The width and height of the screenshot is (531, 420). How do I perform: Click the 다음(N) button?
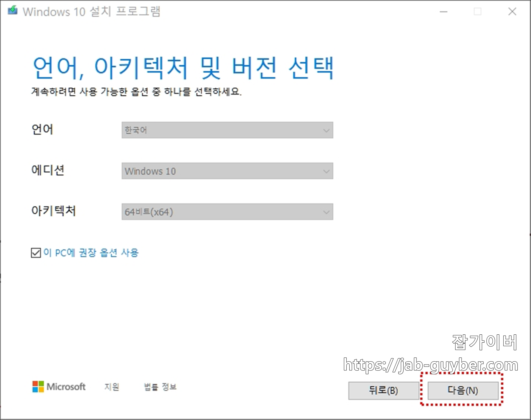click(463, 390)
